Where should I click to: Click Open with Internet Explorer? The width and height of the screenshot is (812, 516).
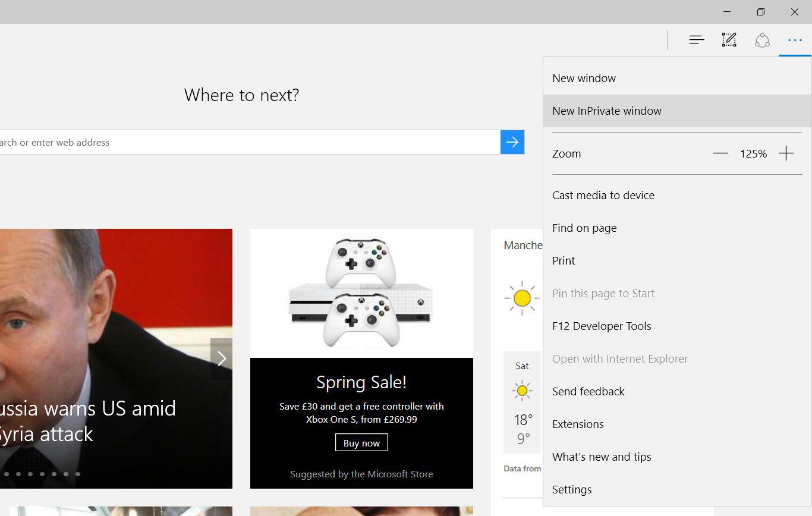tap(677, 358)
